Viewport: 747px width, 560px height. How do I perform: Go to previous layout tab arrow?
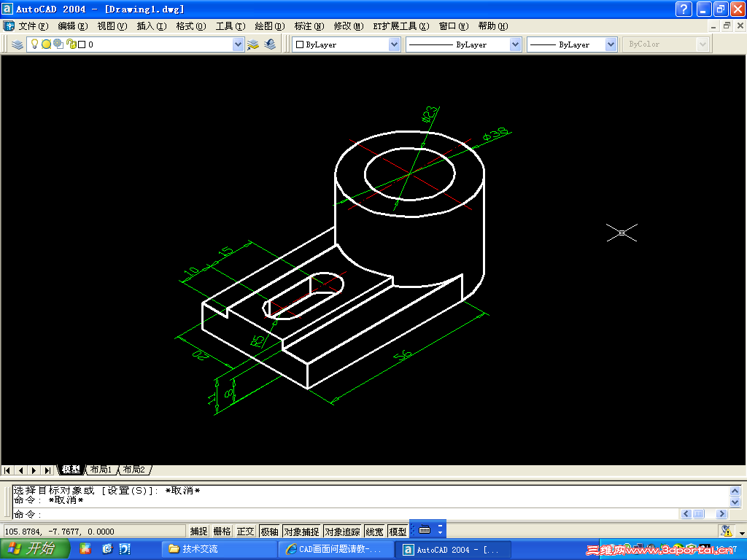(x=20, y=470)
